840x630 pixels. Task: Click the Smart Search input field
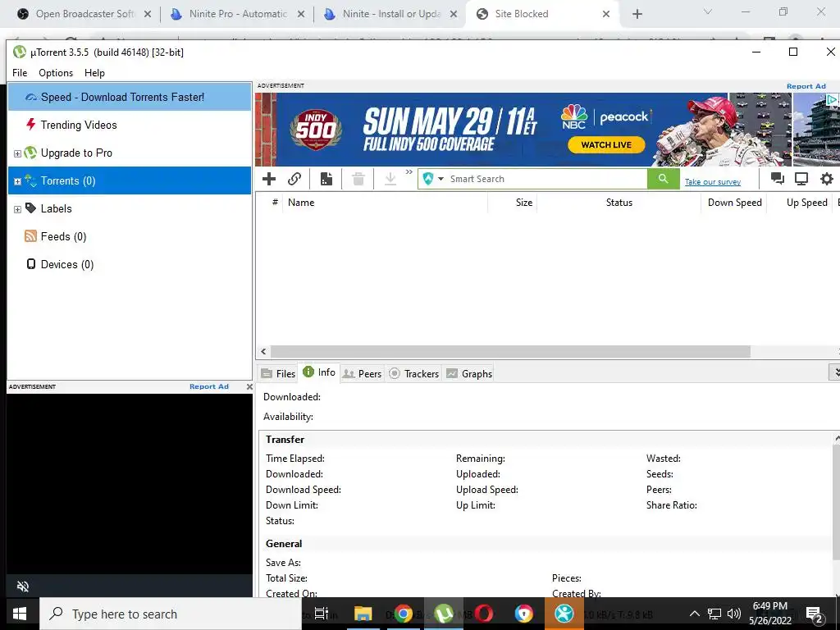[x=546, y=179]
